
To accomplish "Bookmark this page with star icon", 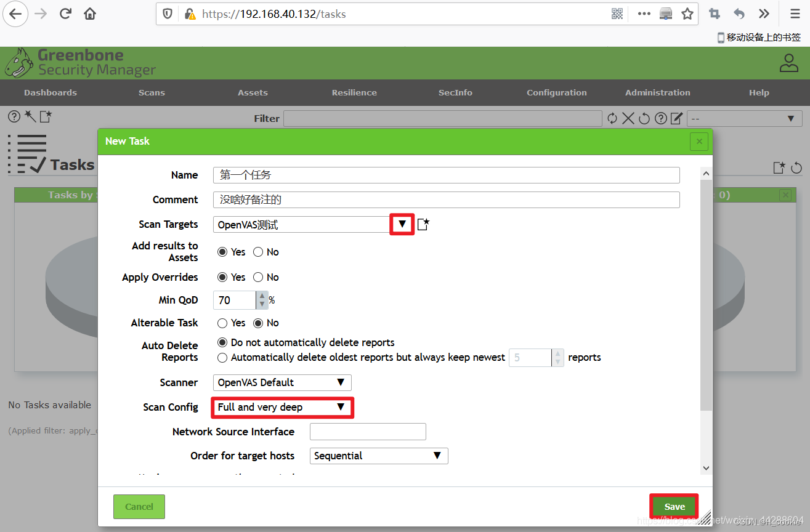I will click(687, 14).
